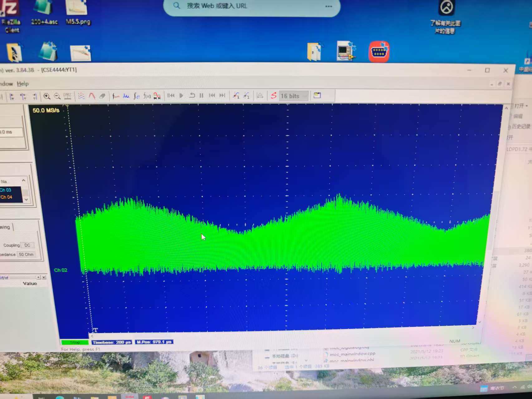Click the trigger slope 2 icon
The height and width of the screenshot is (399, 532).
246,95
